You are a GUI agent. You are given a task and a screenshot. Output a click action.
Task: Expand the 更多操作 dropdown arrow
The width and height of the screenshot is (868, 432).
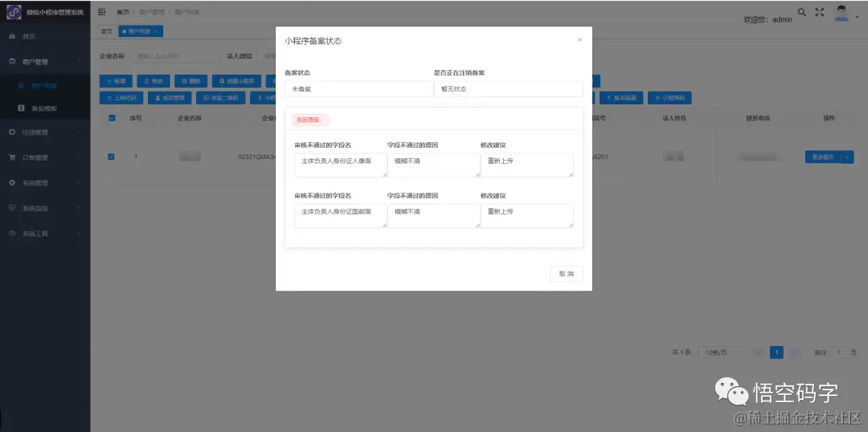coord(848,157)
